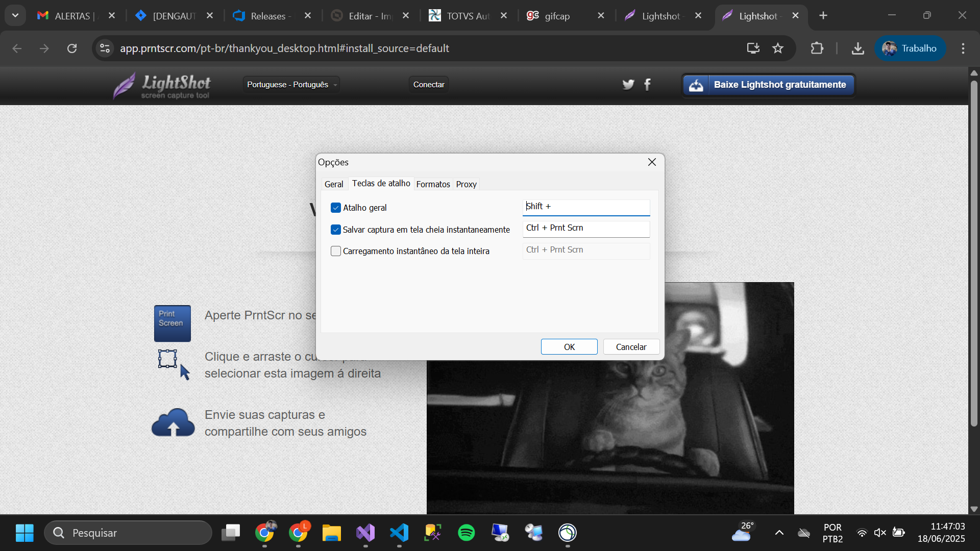Viewport: 980px width, 551px height.
Task: Reload the current page
Action: (72, 48)
